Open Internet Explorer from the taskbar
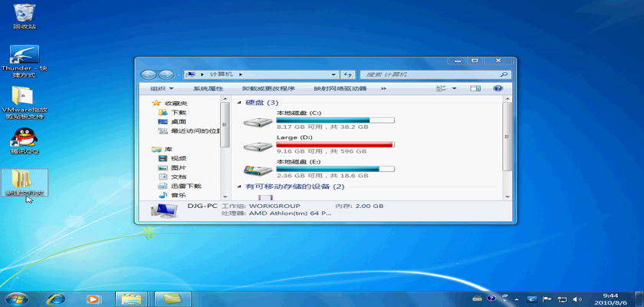The image size is (644, 307). pos(55,298)
